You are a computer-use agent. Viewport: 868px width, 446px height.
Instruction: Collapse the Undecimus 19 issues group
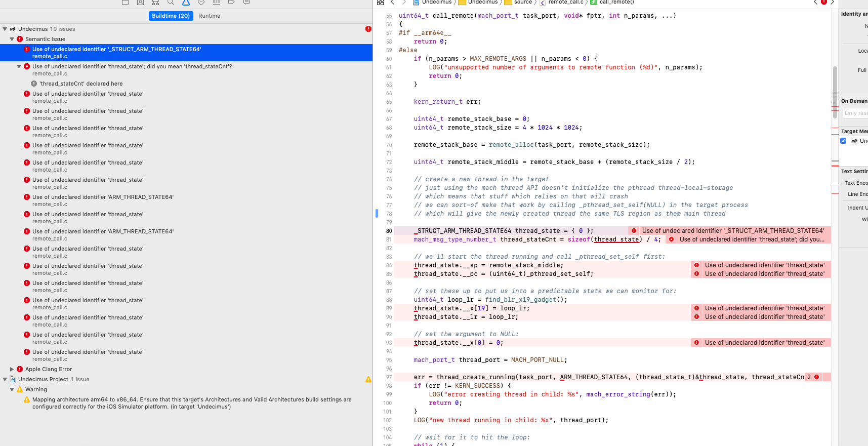pos(5,29)
